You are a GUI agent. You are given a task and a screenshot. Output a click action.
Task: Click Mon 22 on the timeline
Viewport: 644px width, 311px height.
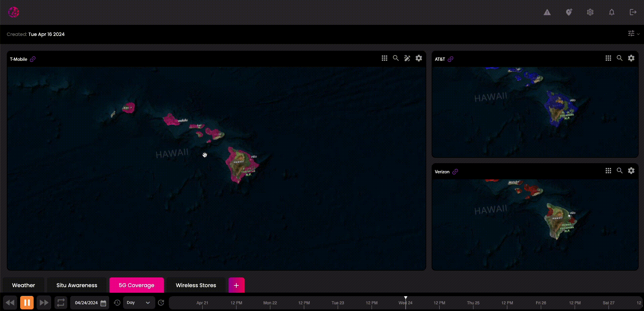pos(270,303)
